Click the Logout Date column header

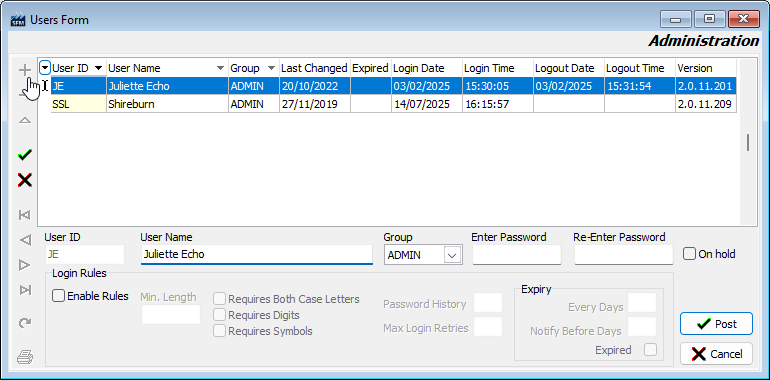(569, 68)
